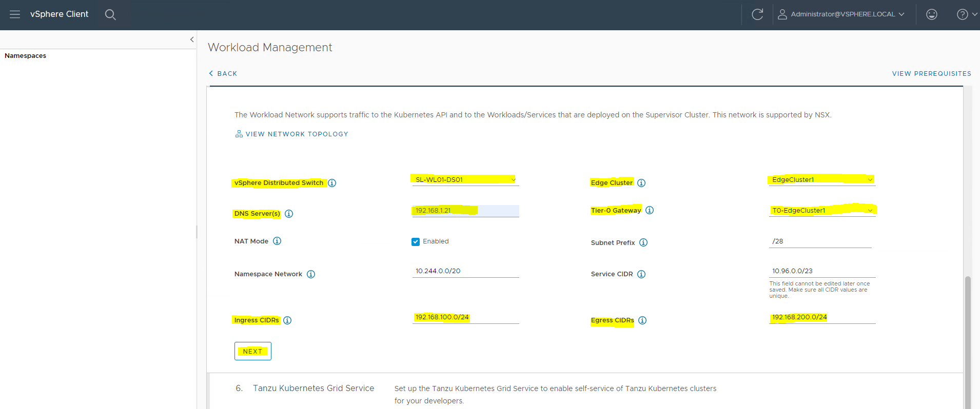The image size is (980, 409).
Task: Show info for Namespace Network
Action: (311, 274)
